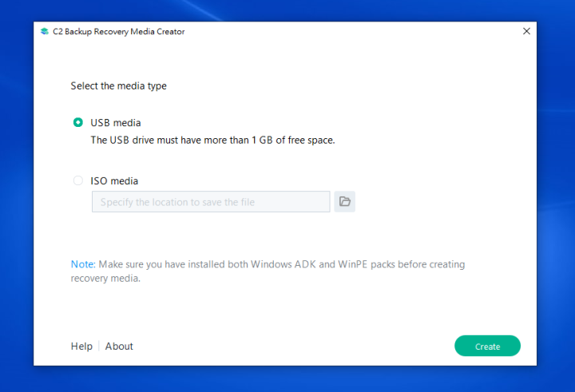The height and width of the screenshot is (392, 575).
Task: Open the folder browse icon for ISO location
Action: (345, 202)
